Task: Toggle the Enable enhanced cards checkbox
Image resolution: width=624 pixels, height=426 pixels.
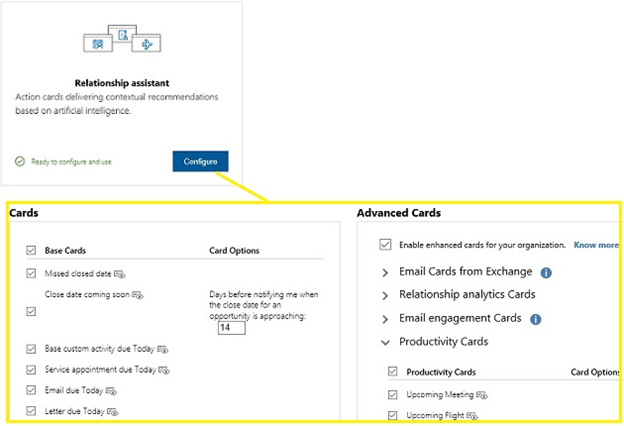Action: [386, 244]
